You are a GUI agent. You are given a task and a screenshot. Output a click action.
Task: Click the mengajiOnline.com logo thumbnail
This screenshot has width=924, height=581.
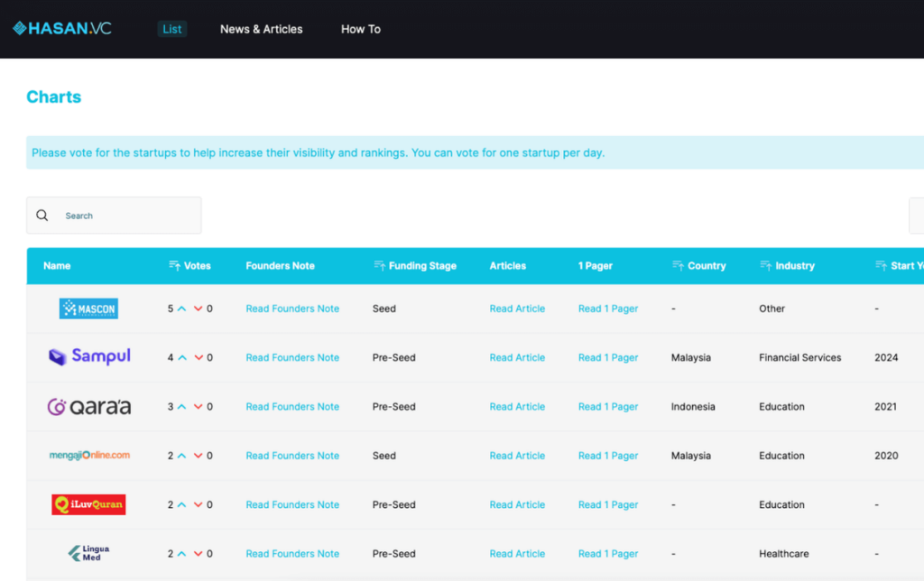click(x=88, y=455)
